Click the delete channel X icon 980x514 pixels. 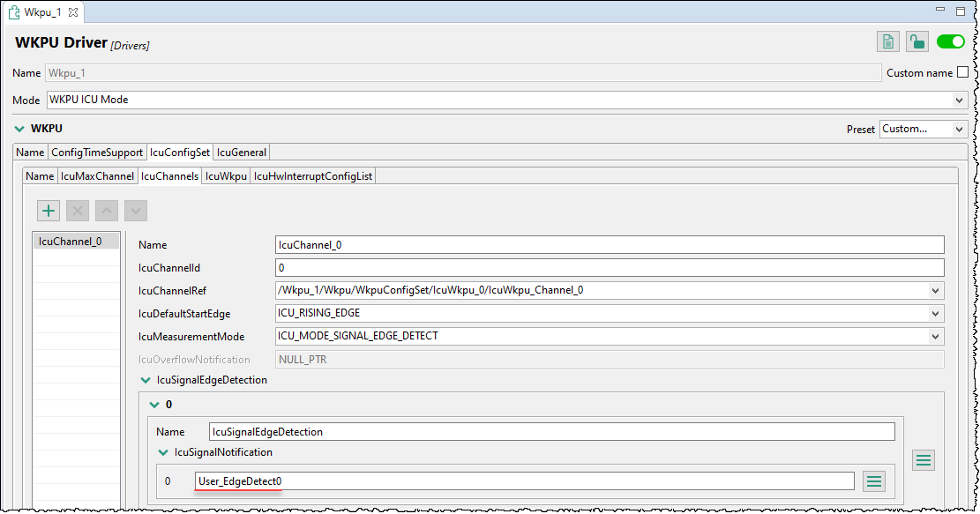coord(77,210)
